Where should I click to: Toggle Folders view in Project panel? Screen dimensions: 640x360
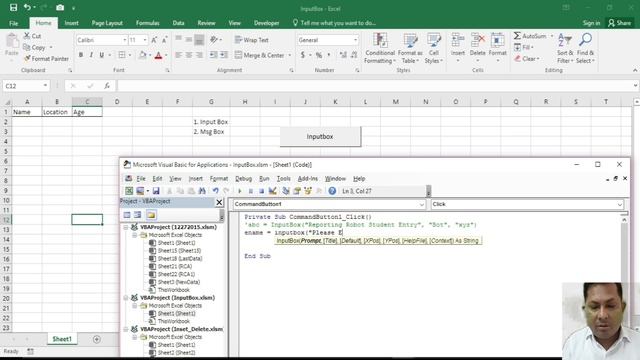[151, 215]
